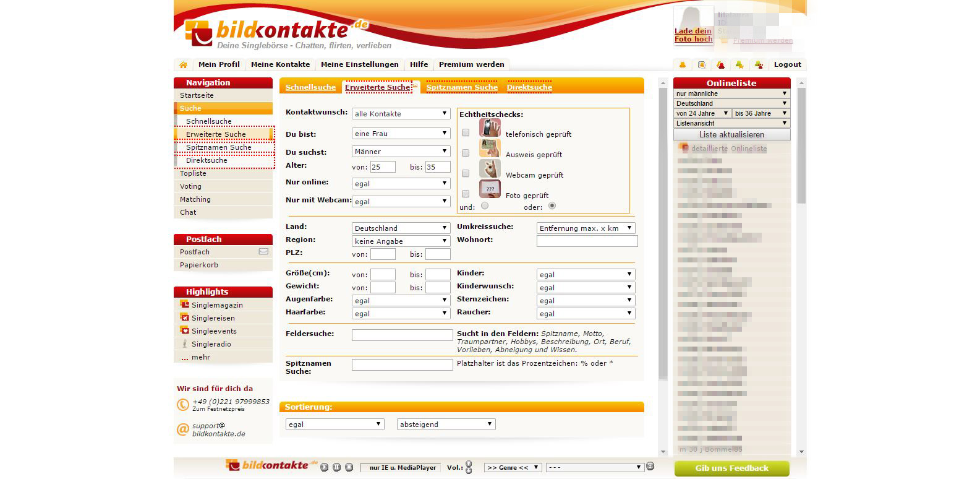Screen dimensions: 980x479
Task: Open Singlemagazin icon in Highlights
Action: click(184, 304)
